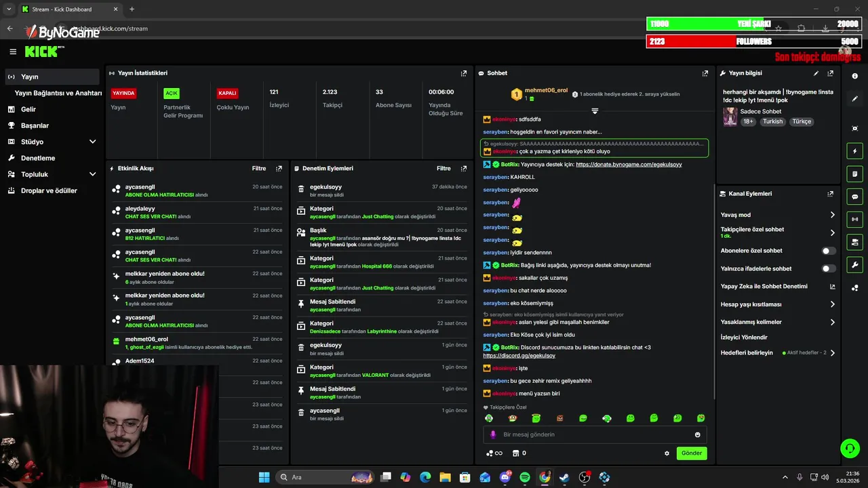Click the scroll-to-latest arrow above chat messages
The height and width of the screenshot is (488, 868).
tap(595, 110)
